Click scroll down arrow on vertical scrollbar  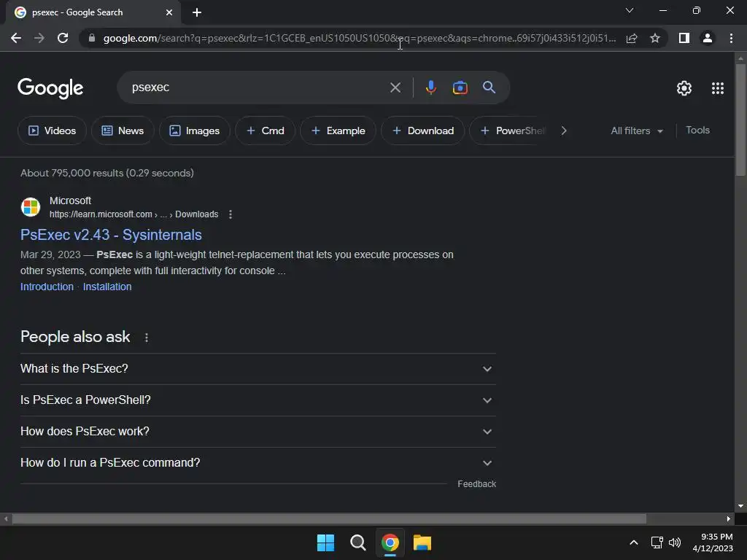coord(740,506)
